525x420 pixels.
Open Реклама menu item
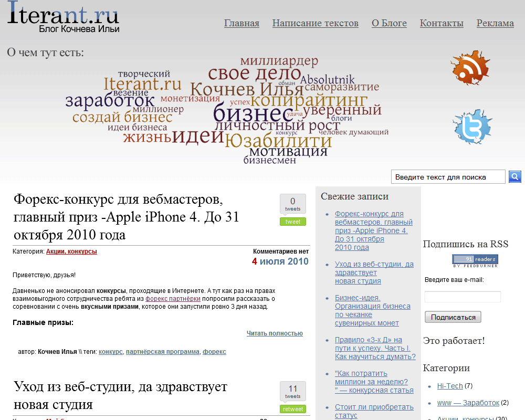[x=495, y=23]
